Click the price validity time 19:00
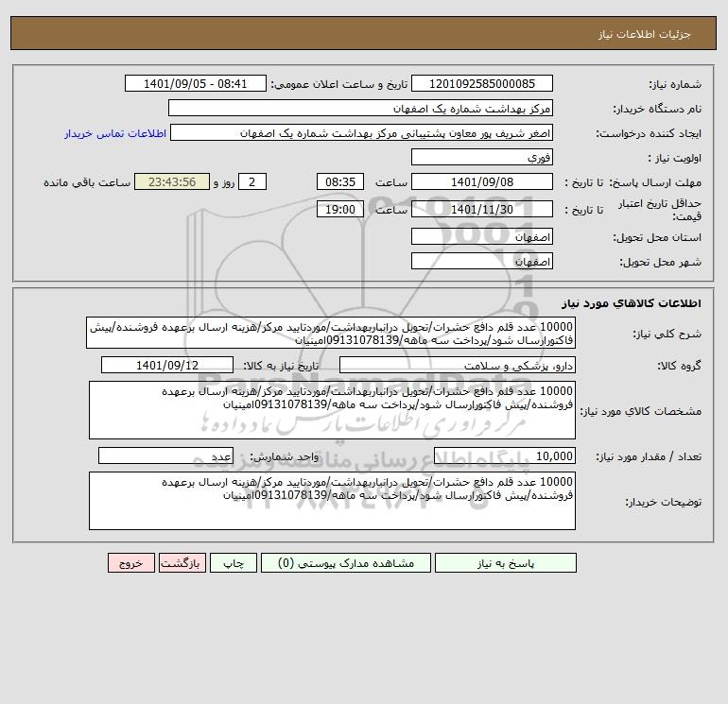Image resolution: width=728 pixels, height=704 pixels. (340, 209)
